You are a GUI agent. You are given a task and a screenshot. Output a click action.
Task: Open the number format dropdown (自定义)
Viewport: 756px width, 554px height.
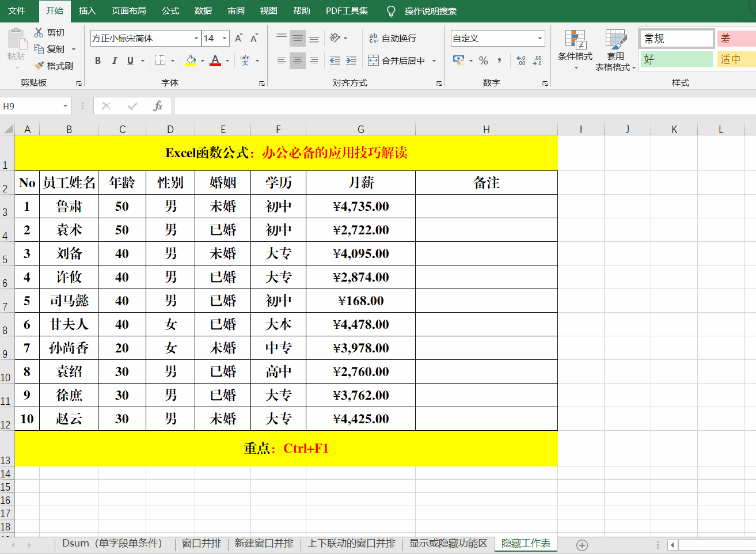point(540,38)
